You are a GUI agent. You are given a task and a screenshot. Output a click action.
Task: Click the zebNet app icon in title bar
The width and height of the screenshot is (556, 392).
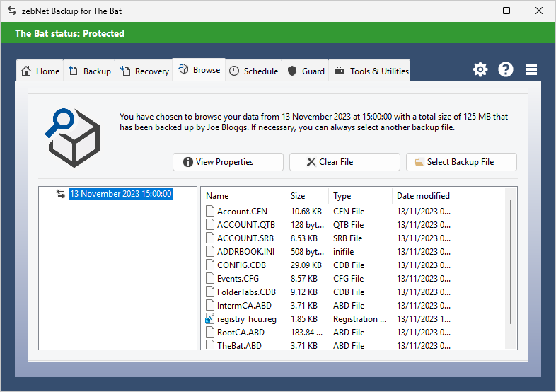[x=11, y=11]
